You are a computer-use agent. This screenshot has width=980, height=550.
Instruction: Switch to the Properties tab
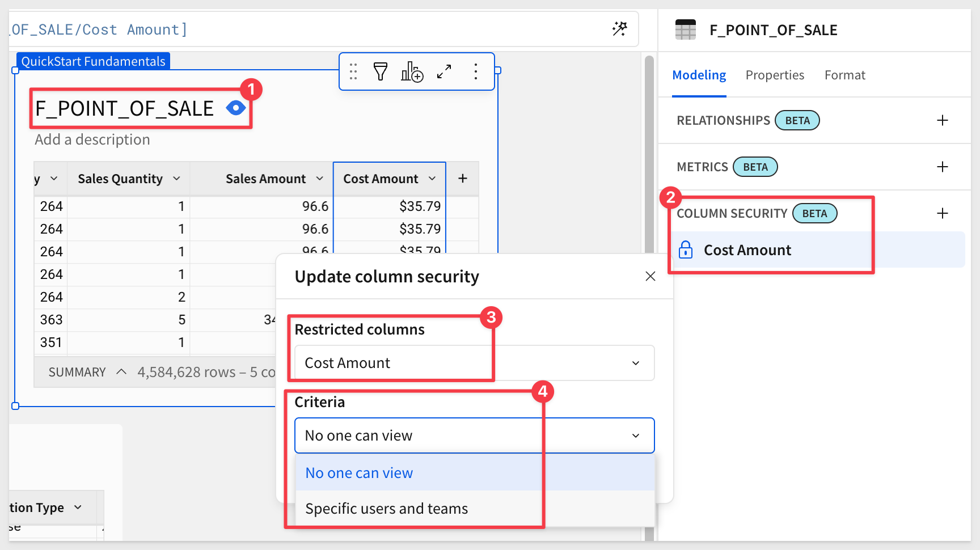pyautogui.click(x=774, y=75)
